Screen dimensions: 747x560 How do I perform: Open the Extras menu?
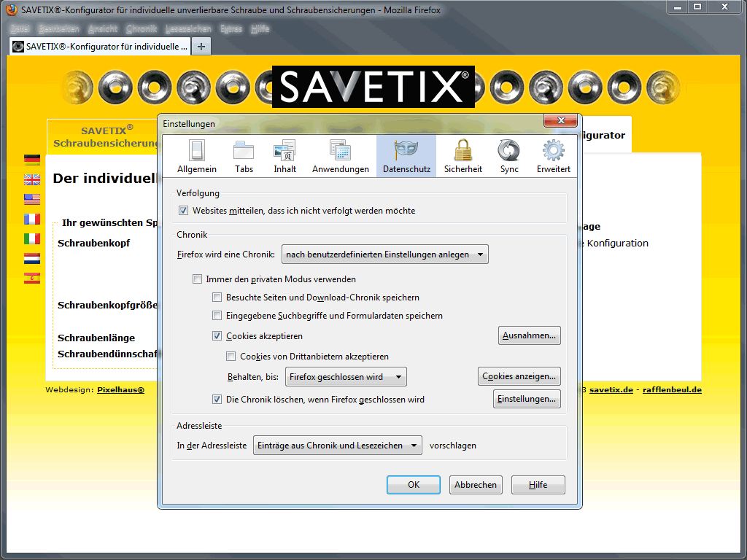pos(231,28)
